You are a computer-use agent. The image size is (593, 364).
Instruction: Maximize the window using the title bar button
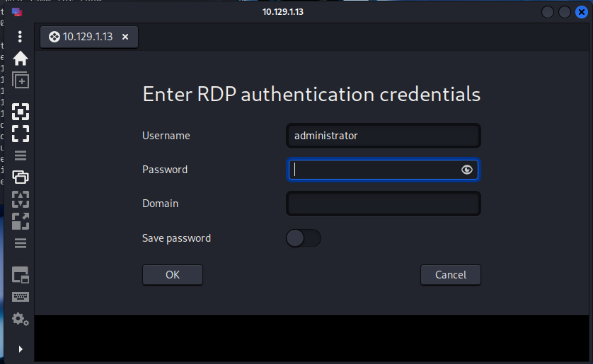(565, 12)
